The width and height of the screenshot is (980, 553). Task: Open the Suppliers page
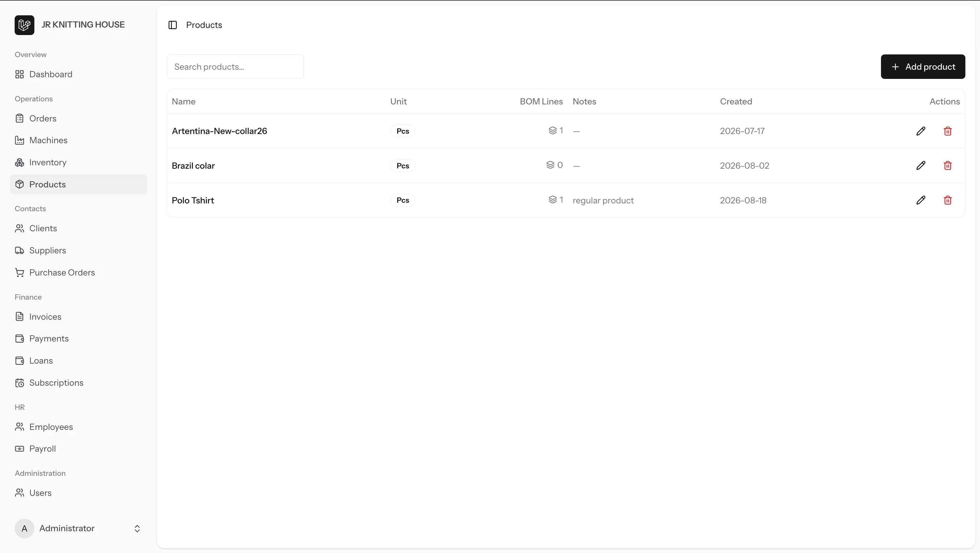pyautogui.click(x=78, y=250)
